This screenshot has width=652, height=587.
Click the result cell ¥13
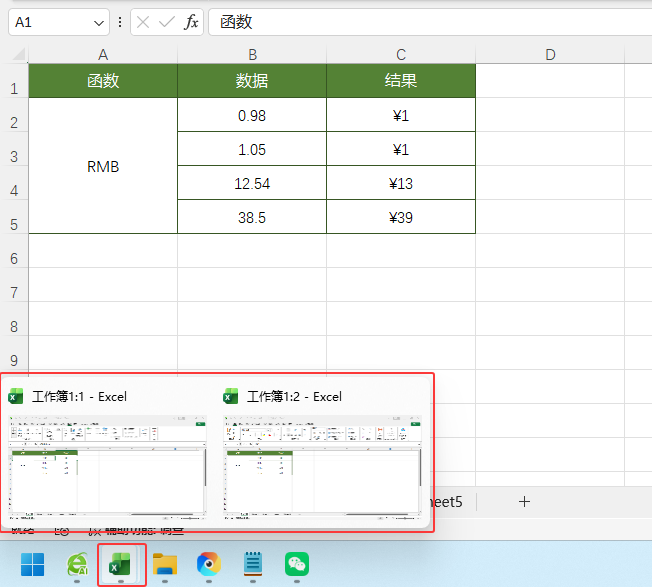pos(401,183)
